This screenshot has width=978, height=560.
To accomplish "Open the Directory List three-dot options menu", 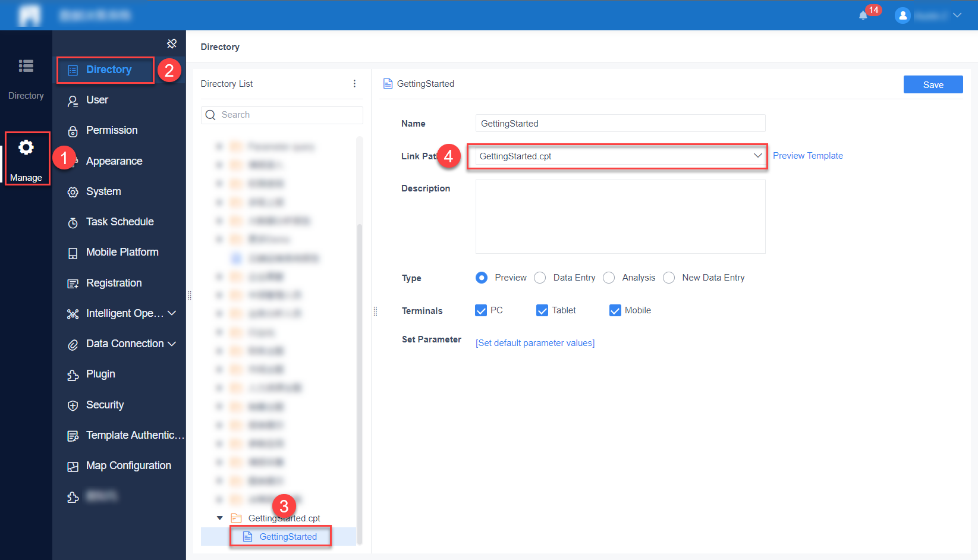I will tap(355, 84).
